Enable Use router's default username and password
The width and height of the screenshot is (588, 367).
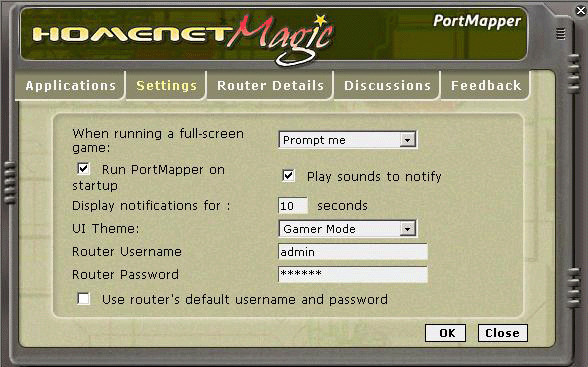(84, 299)
